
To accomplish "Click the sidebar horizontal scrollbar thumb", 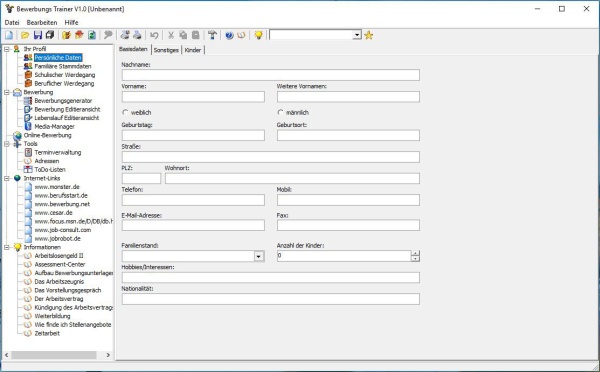I will pyautogui.click(x=54, y=355).
